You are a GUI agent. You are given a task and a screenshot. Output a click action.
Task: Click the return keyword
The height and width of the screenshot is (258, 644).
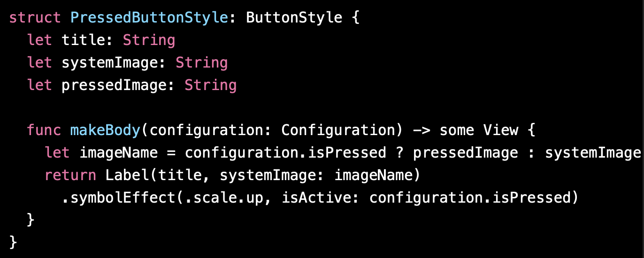[x=70, y=175]
